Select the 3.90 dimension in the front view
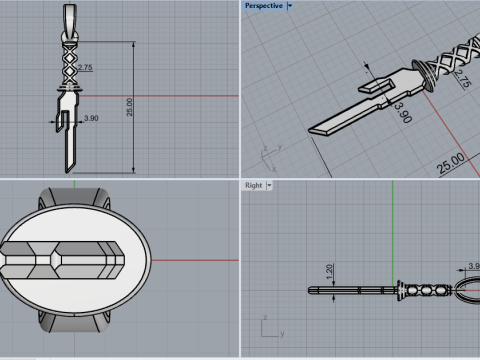Screen dimensions: 480x360 click(x=91, y=118)
